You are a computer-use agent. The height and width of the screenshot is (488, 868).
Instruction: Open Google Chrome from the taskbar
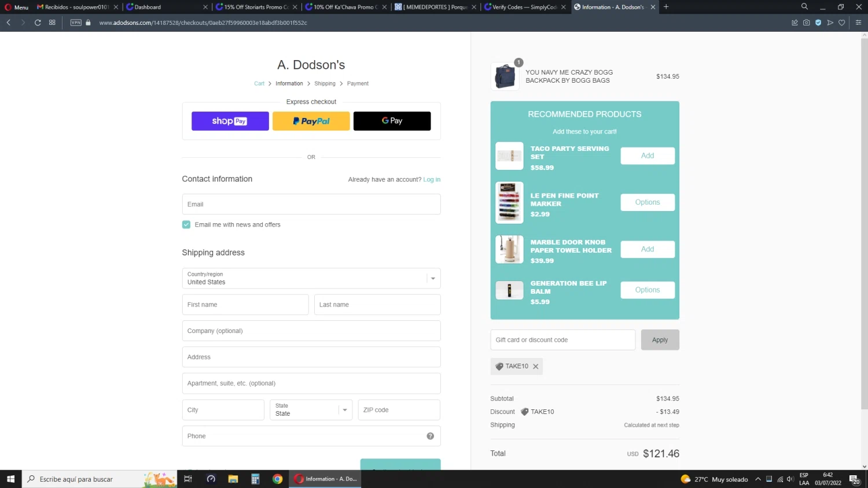(278, 479)
